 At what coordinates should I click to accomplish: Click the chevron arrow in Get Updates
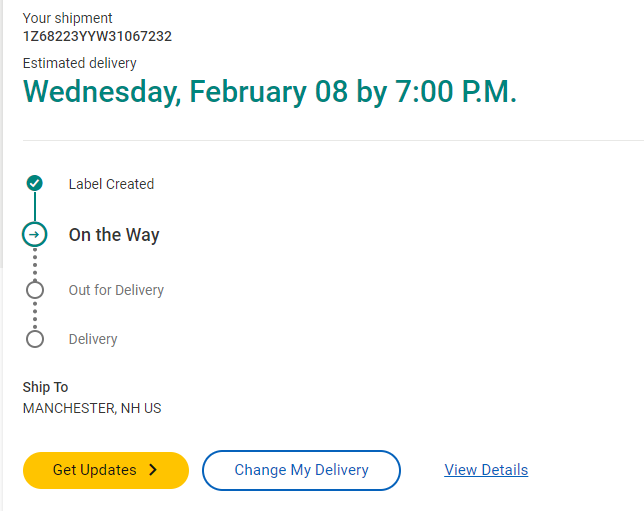coord(153,470)
